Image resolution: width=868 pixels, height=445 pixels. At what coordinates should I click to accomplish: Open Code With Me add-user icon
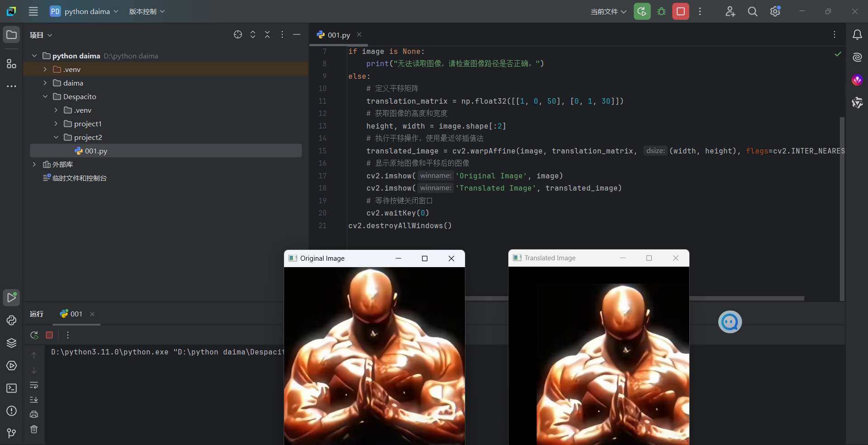(x=730, y=11)
